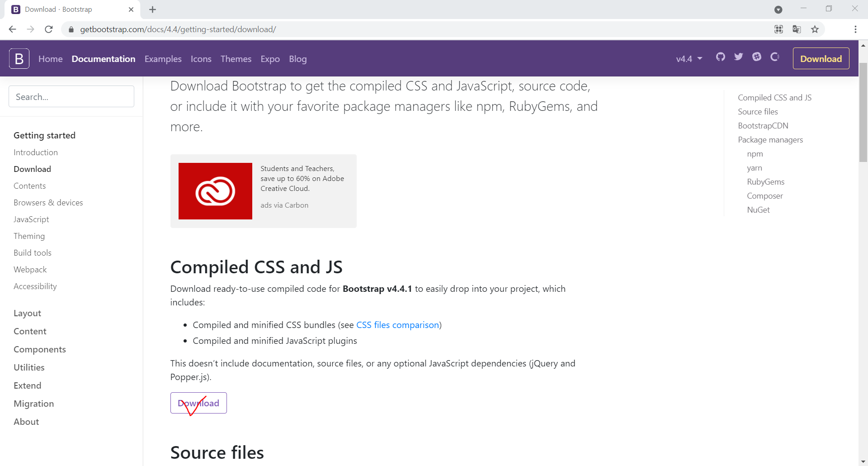
Task: Close the Download · Bootstrap tab
Action: click(x=131, y=10)
